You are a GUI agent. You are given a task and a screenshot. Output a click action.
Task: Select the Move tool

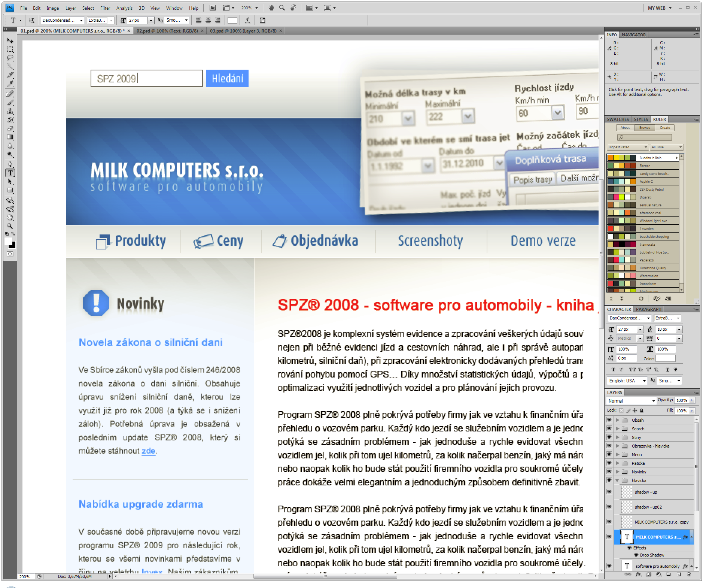click(x=10, y=40)
